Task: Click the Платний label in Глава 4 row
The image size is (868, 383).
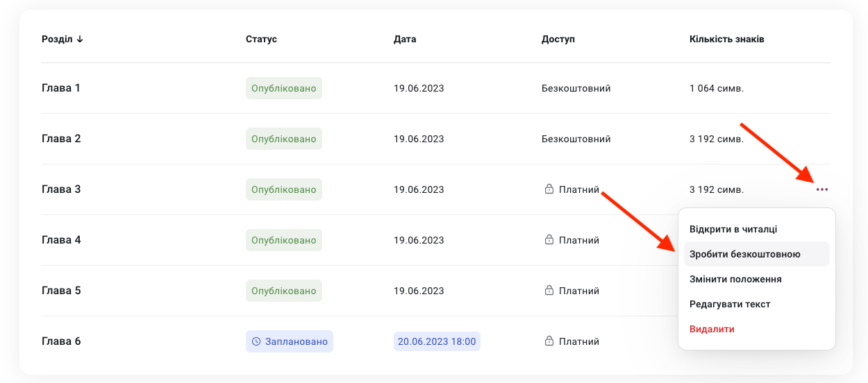Action: (579, 240)
